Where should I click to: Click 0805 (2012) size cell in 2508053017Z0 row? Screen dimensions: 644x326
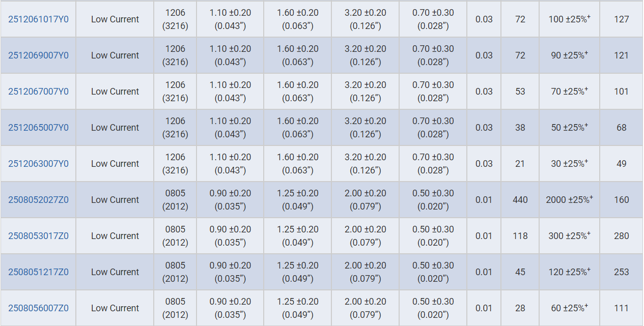175,236
